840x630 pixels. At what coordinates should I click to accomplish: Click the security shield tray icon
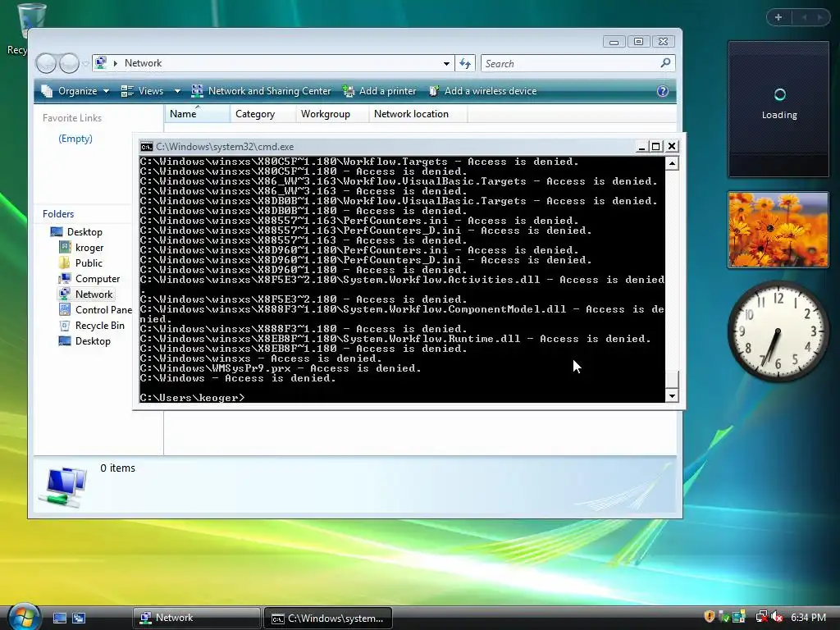point(710,617)
